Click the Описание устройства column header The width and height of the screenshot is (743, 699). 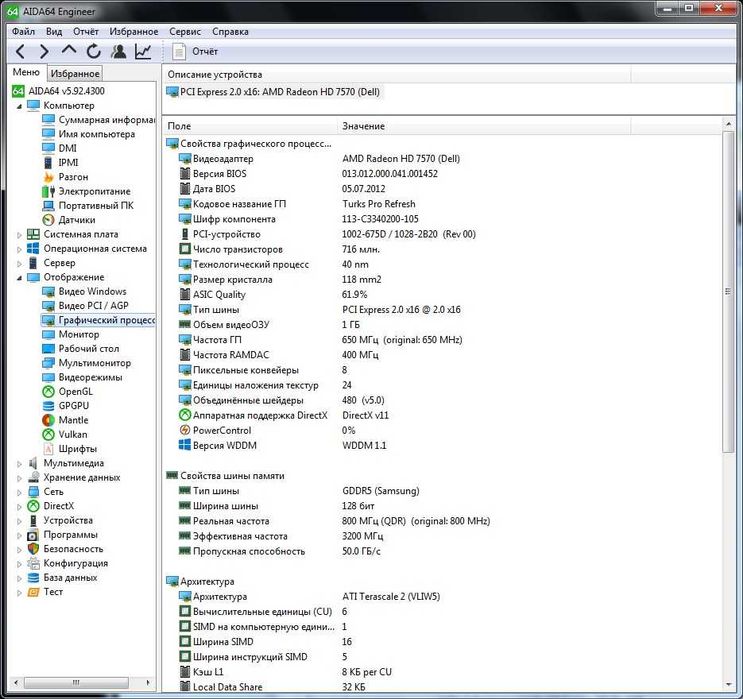(x=397, y=74)
